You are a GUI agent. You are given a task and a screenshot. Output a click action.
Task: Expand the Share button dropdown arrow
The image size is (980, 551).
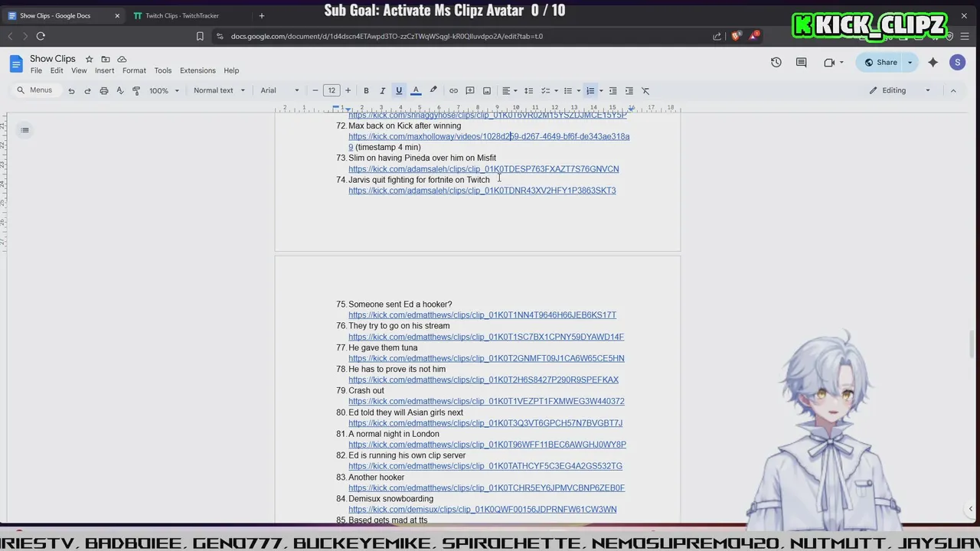click(x=910, y=63)
